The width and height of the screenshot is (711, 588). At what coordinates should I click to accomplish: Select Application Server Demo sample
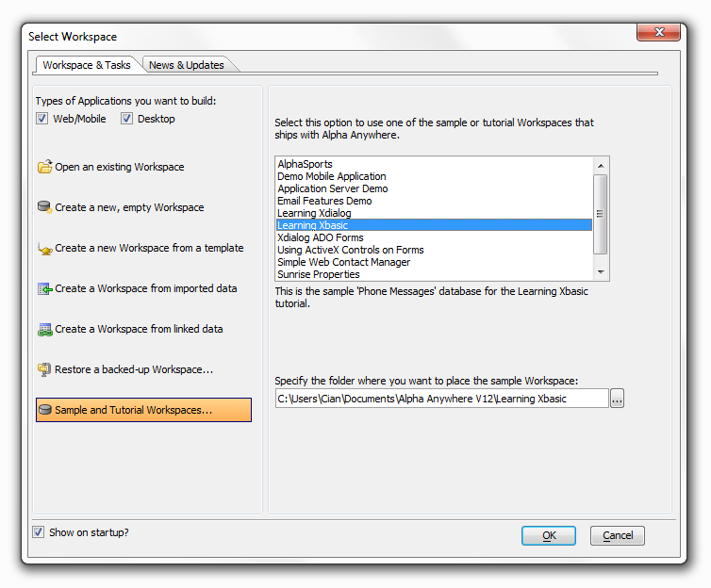point(434,188)
